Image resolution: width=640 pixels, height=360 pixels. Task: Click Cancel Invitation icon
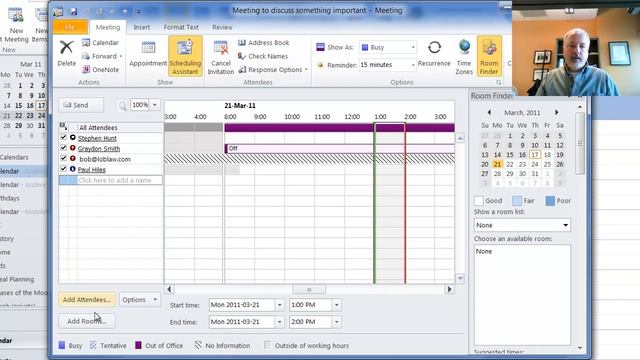pyautogui.click(x=221, y=48)
